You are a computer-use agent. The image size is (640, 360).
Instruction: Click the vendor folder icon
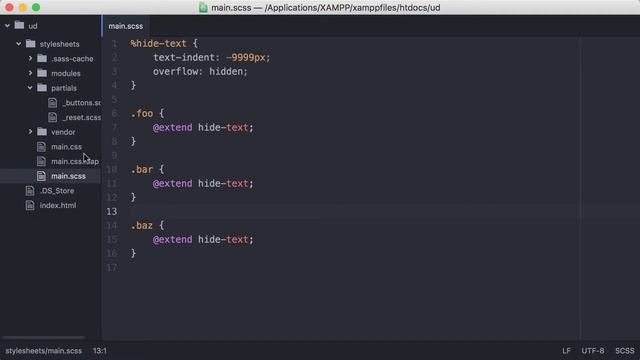click(42, 131)
